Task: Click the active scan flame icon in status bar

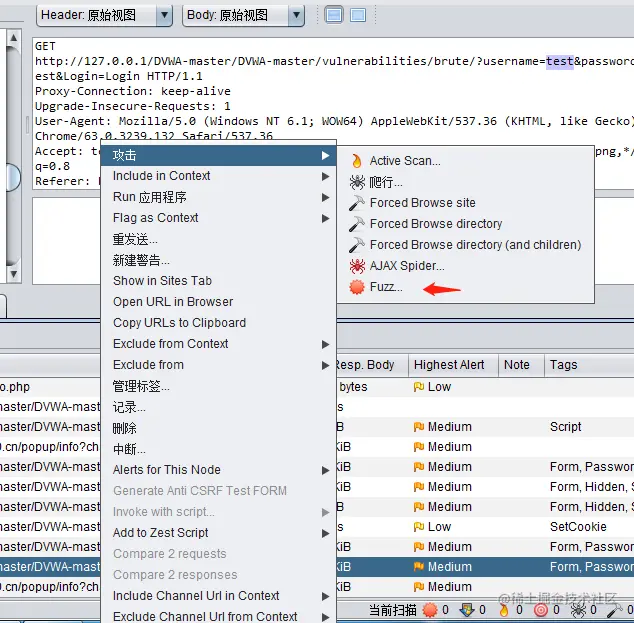Action: pos(504,610)
